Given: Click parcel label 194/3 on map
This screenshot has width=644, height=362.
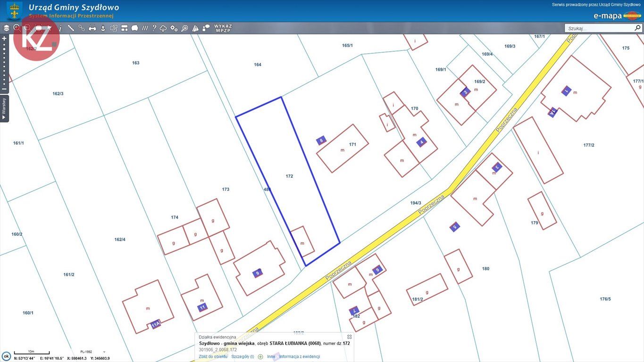Looking at the screenshot, I should (x=415, y=203).
